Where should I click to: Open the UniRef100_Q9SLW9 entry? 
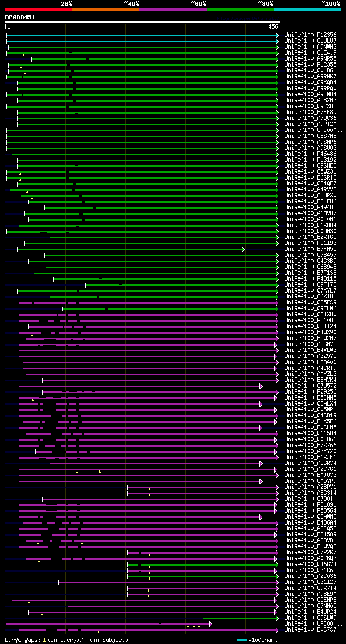pyautogui.click(x=310, y=619)
